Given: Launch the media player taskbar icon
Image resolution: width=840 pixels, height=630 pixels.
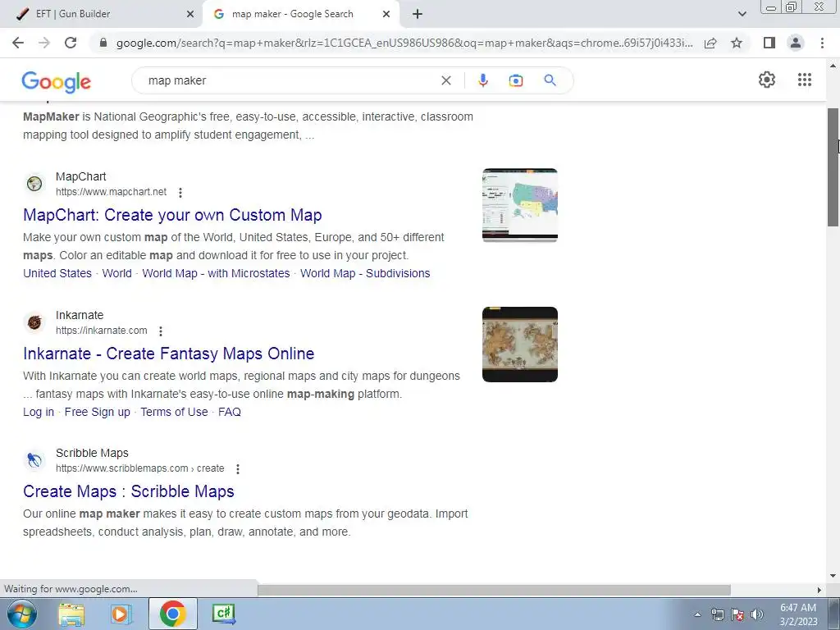Looking at the screenshot, I should (x=121, y=614).
